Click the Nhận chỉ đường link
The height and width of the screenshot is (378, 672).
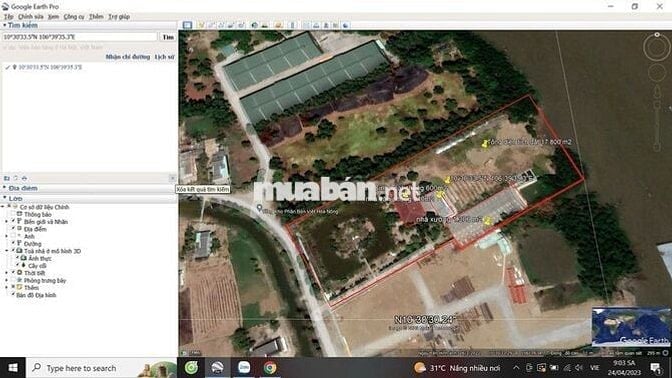(128, 57)
